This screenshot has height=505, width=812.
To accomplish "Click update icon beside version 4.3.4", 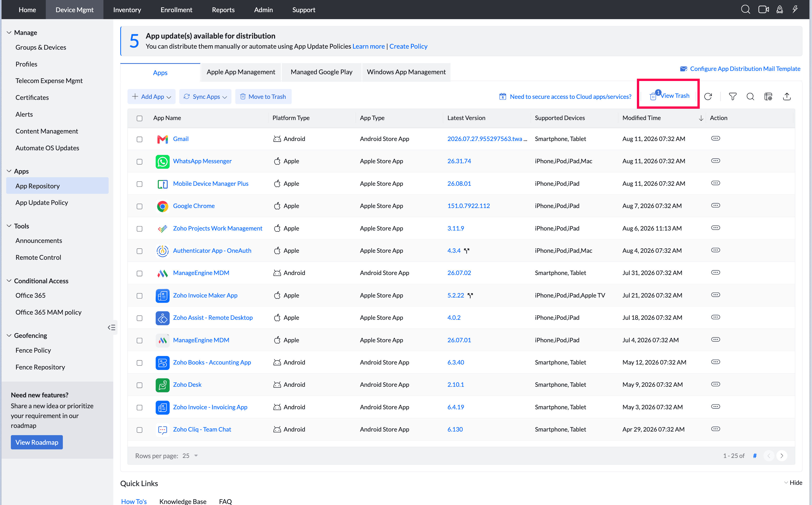I will (467, 251).
